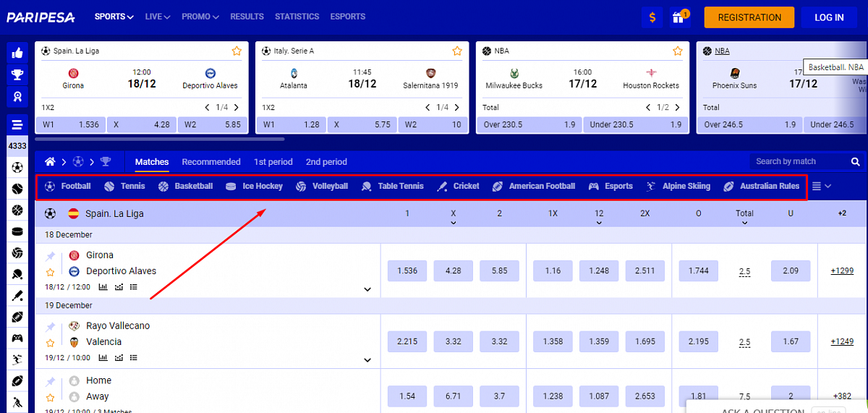Open the PROMO dropdown menu
The image size is (868, 413).
coord(200,17)
